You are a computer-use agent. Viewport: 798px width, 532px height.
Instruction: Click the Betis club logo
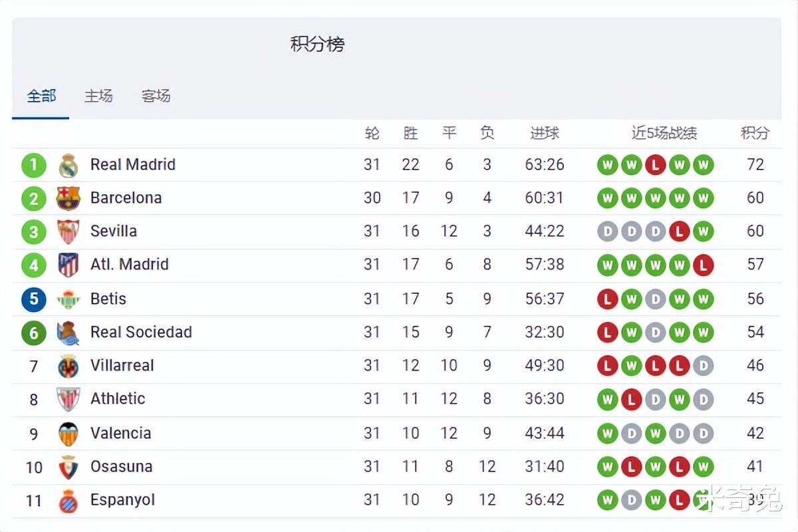pyautogui.click(x=68, y=299)
